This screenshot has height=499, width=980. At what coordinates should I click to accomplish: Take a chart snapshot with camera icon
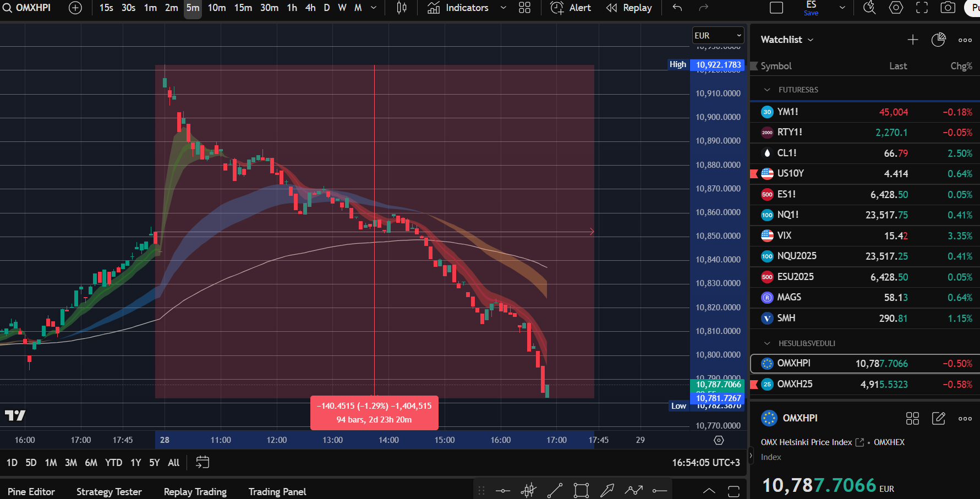click(x=948, y=8)
